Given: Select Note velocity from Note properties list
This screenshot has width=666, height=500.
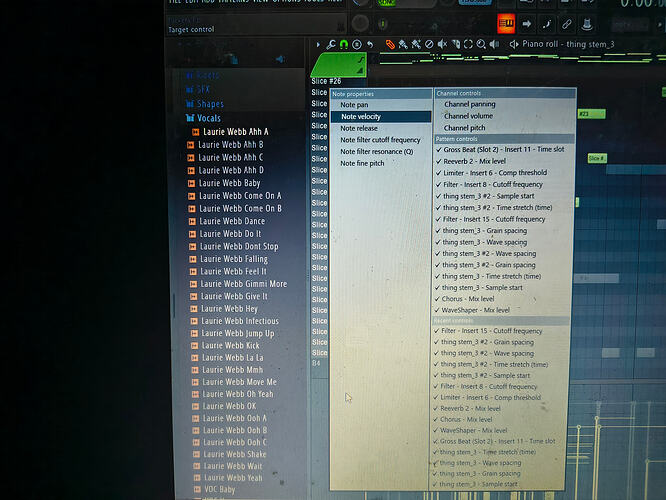Looking at the screenshot, I should click(x=360, y=117).
